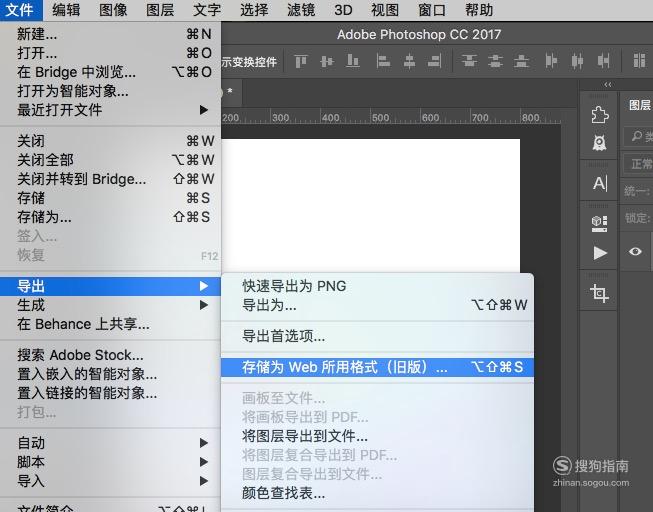
Task: Open the 3D menu
Action: [344, 10]
